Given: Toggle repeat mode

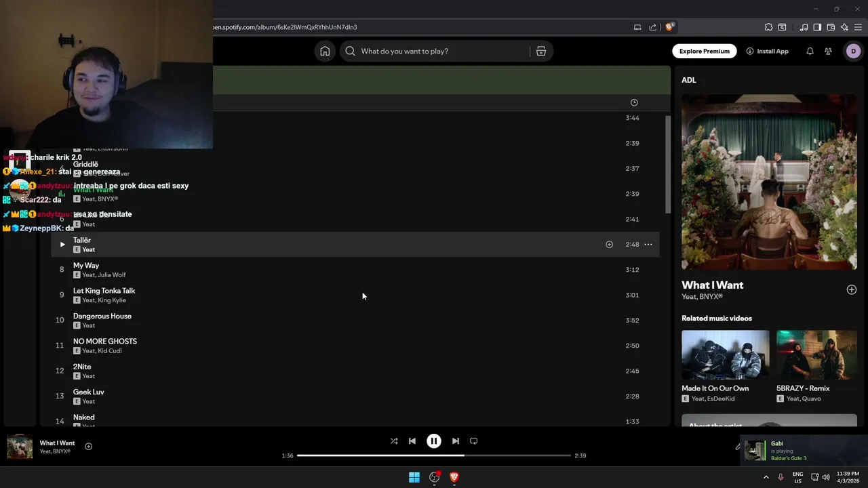Looking at the screenshot, I should pyautogui.click(x=474, y=441).
